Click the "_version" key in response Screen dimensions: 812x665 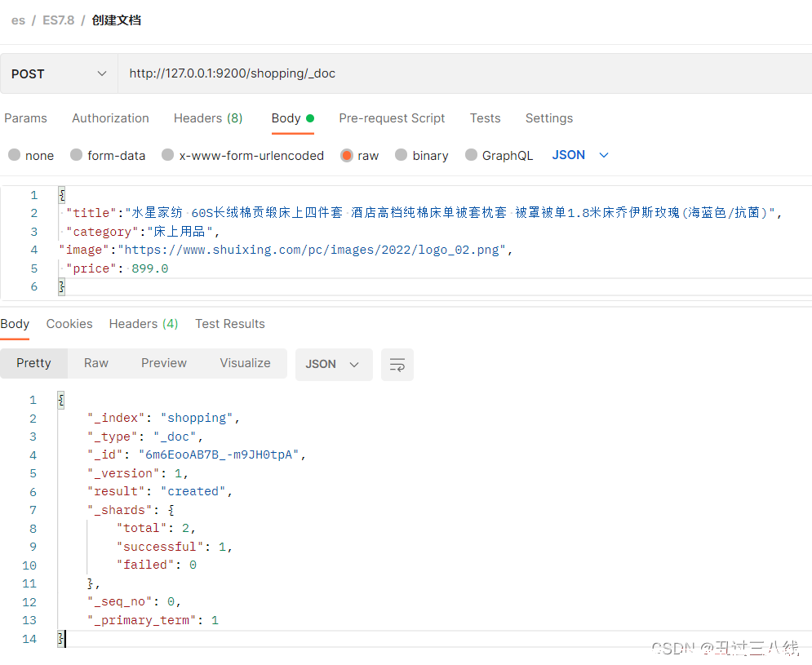[x=123, y=473]
